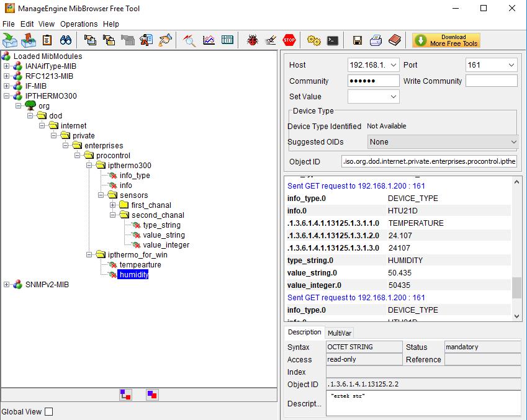Open the Suggested OIDs dropdown
This screenshot has width=527, height=420.
coord(513,142)
